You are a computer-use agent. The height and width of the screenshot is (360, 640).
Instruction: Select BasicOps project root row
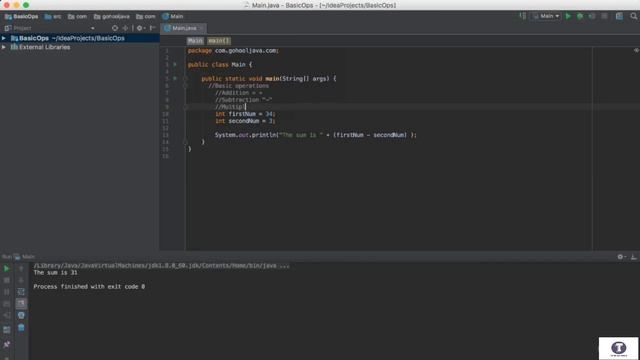[80, 38]
